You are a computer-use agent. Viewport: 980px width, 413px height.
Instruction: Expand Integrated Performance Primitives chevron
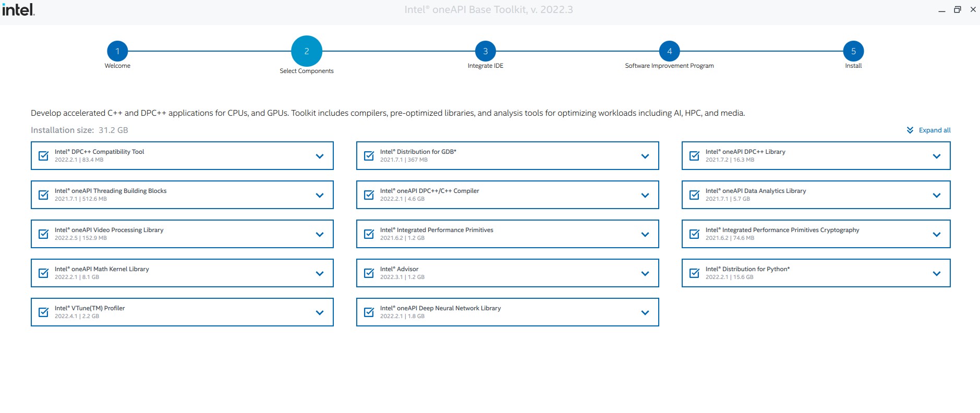[x=645, y=235]
